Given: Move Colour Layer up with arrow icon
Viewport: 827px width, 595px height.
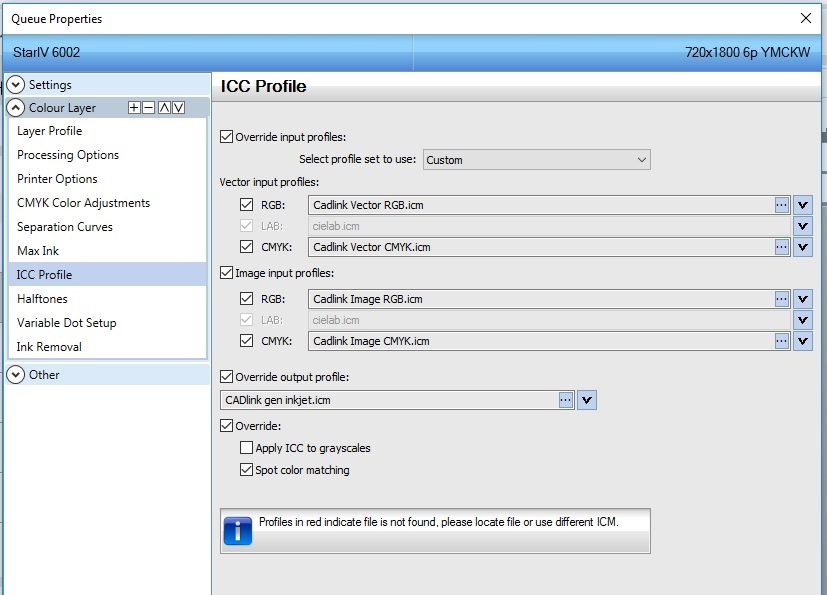Looking at the screenshot, I should (165, 108).
